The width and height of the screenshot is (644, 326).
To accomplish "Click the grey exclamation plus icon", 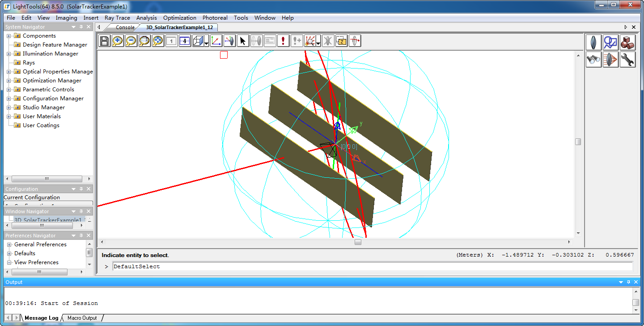I will 297,41.
